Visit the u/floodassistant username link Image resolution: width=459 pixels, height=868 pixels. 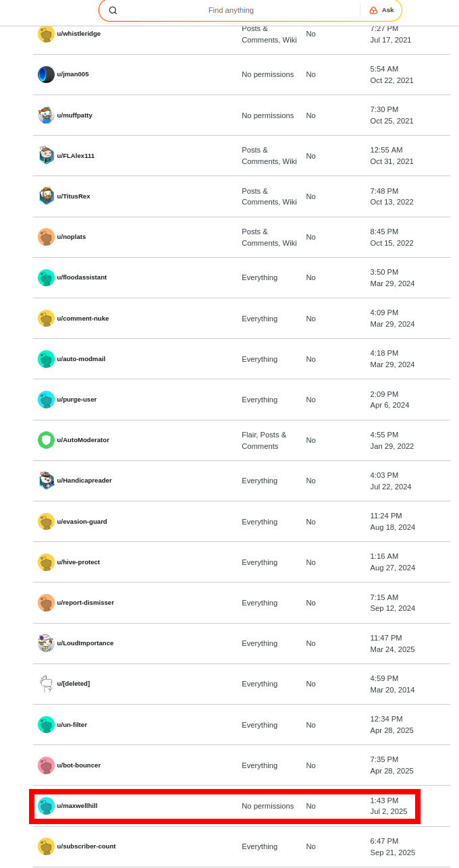82,277
